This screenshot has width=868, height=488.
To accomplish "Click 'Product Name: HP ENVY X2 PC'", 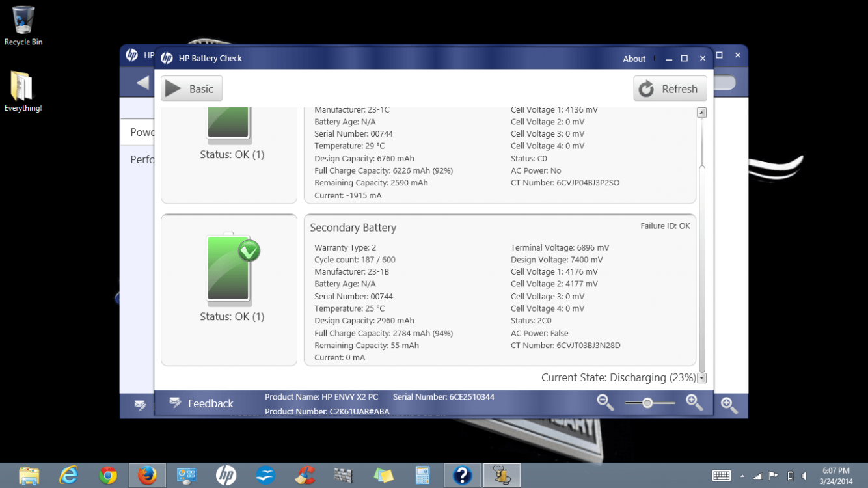I will pos(321,397).
